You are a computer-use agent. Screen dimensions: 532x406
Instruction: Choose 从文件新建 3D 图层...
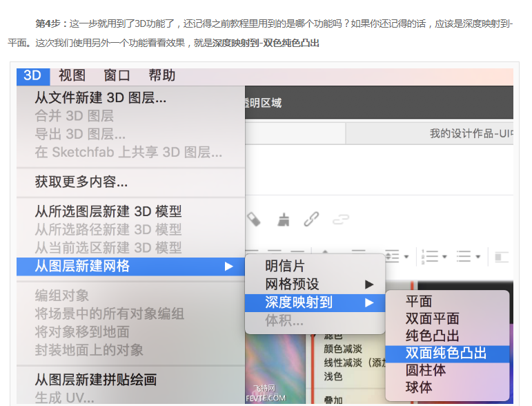point(101,98)
